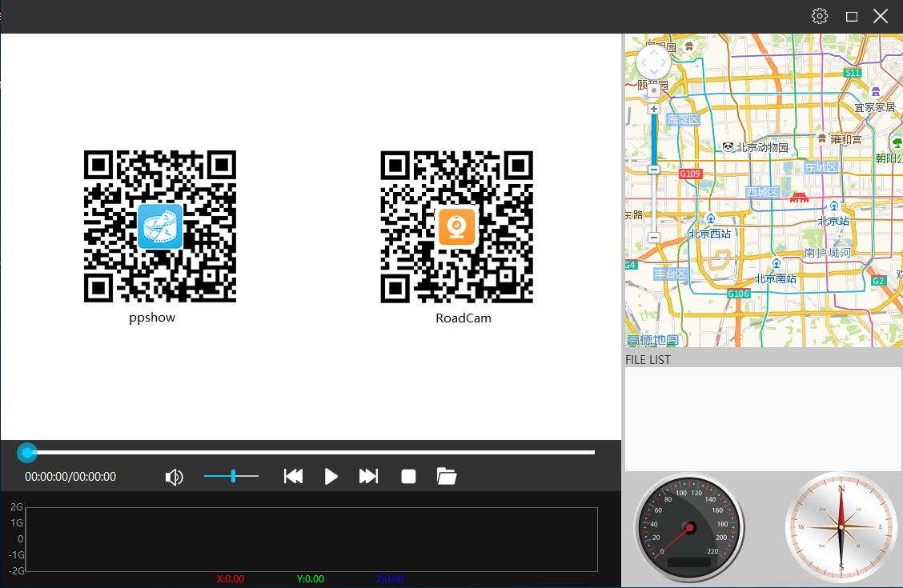Skip to previous video file
This screenshot has height=588, width=903.
coord(293,477)
